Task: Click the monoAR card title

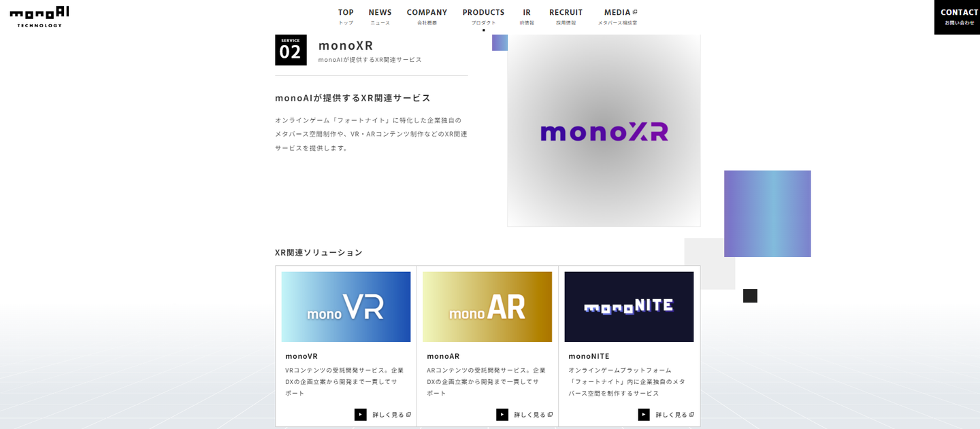Action: pos(443,356)
